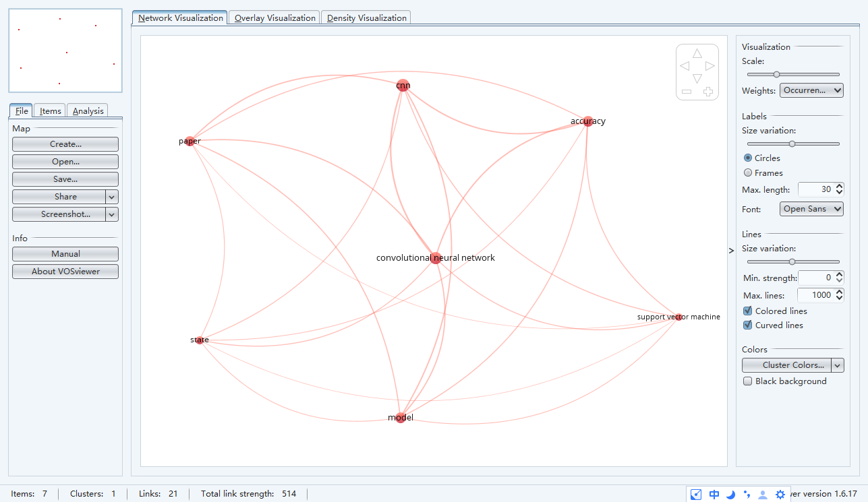Select the support vector machine node
This screenshot has height=502, width=868.
[678, 317]
